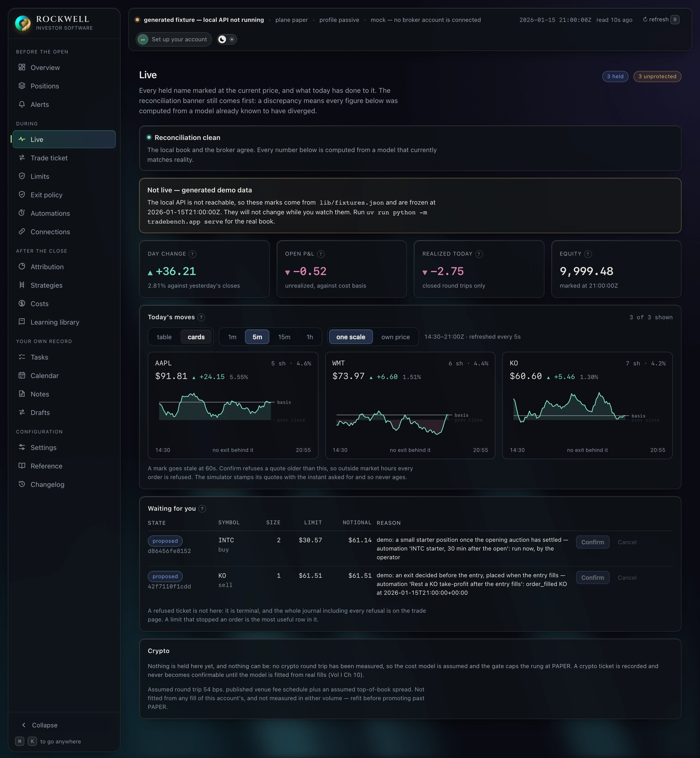Open the Live page
Image resolution: width=700 pixels, height=758 pixels.
point(64,139)
